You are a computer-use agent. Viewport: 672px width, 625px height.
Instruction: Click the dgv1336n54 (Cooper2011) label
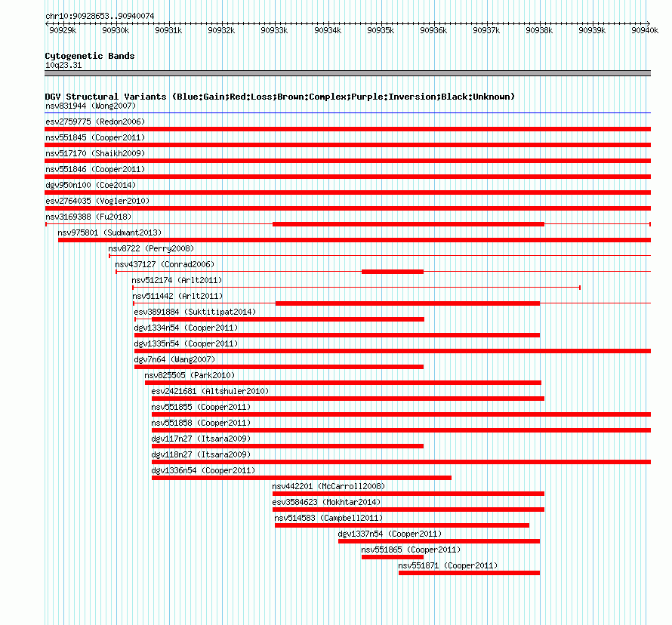tap(203, 470)
